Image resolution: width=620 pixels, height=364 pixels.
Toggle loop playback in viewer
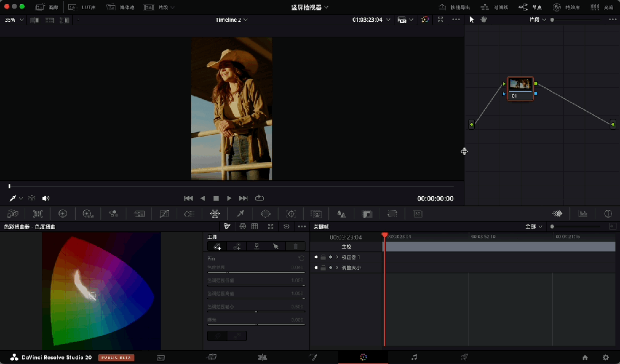(259, 198)
